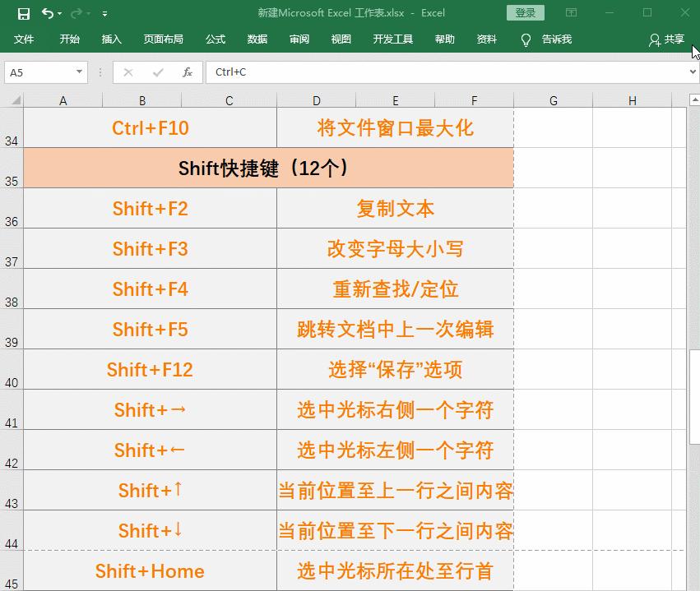
Task: Click the Cancel (X) icon beside formula bar
Action: point(129,72)
